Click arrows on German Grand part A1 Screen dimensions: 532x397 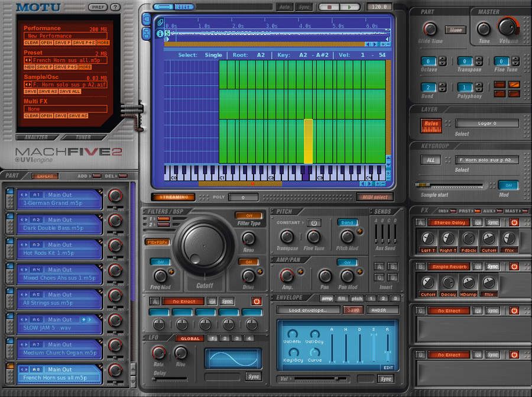pos(24,195)
